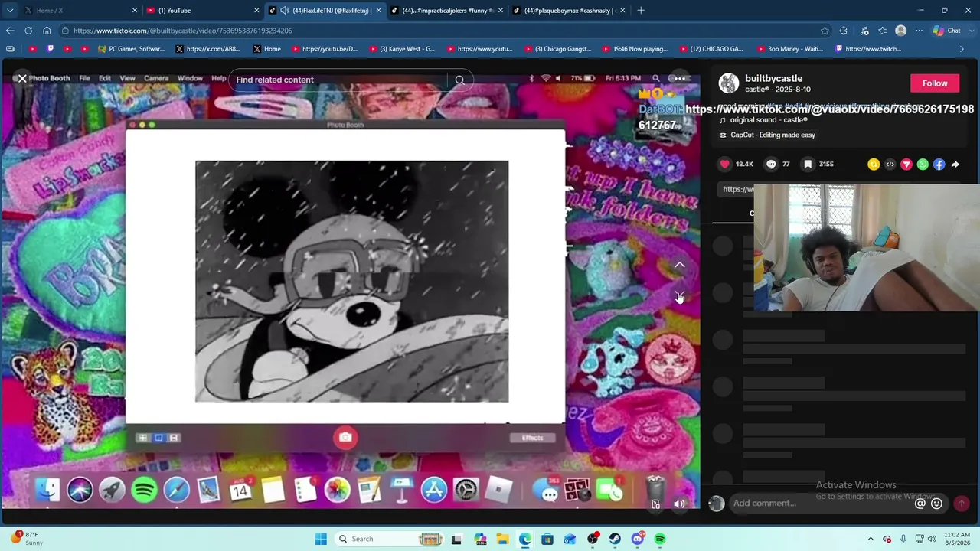Switch to the #plaqueboymax TikTok tab
This screenshot has width=980, height=551.
[x=568, y=10]
